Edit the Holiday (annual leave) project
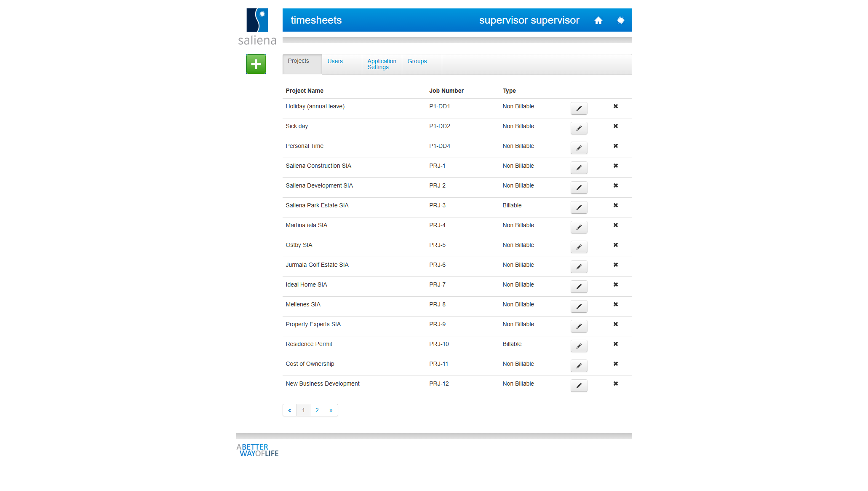This screenshot has height=491, width=868. (579, 108)
